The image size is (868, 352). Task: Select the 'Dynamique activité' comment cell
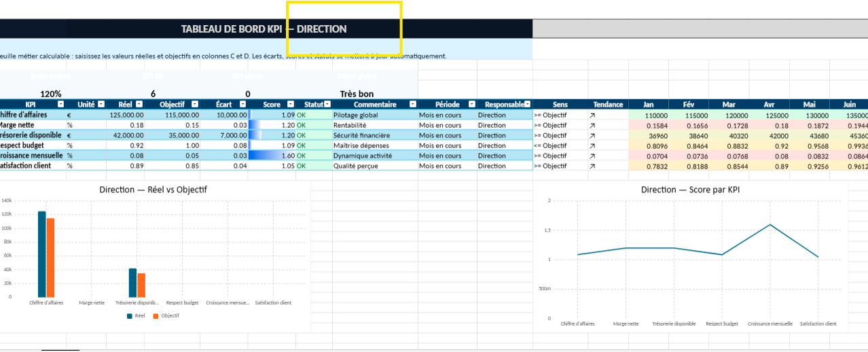click(374, 156)
